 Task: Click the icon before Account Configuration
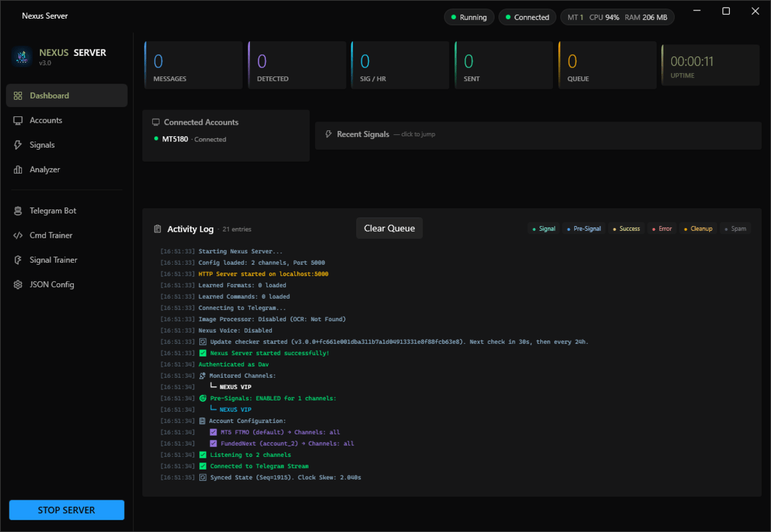pyautogui.click(x=202, y=421)
